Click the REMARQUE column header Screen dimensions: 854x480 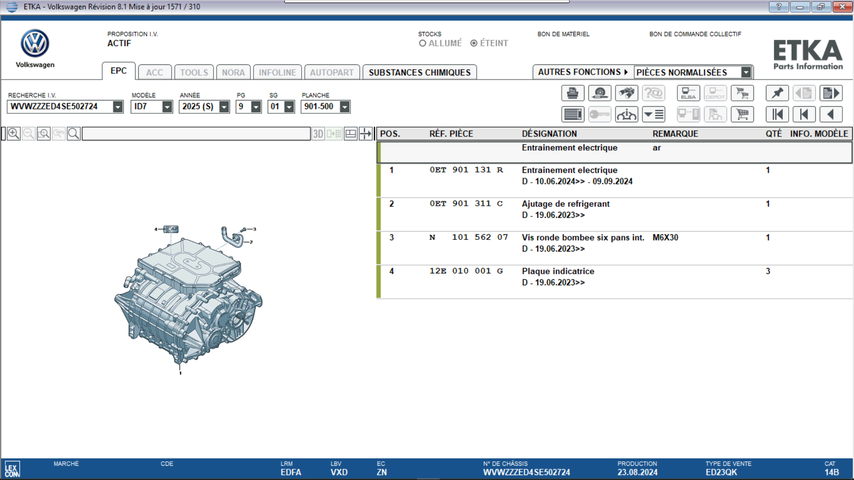(x=675, y=133)
